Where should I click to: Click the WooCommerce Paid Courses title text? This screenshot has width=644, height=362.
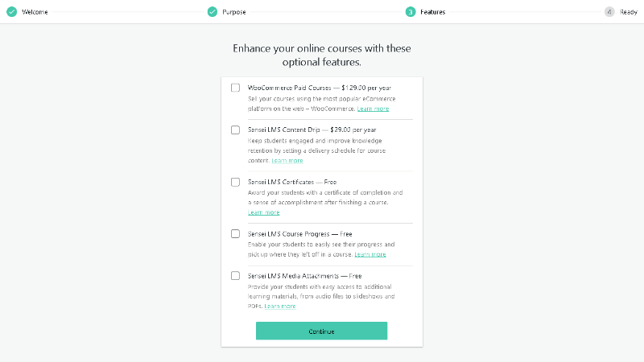(290, 88)
